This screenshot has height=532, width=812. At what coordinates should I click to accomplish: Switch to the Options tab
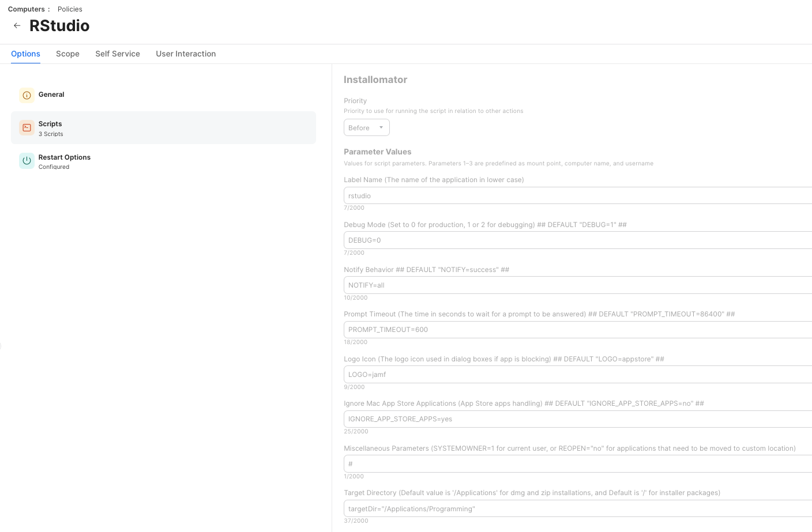click(25, 54)
